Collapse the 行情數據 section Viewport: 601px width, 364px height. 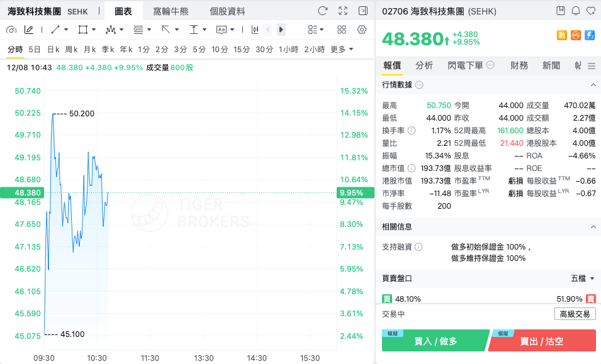[x=593, y=85]
